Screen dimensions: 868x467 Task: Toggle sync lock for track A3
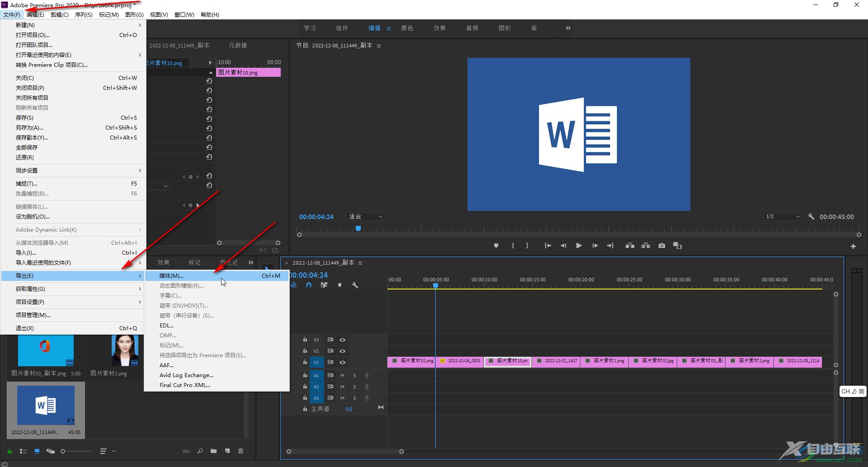[x=330, y=398]
